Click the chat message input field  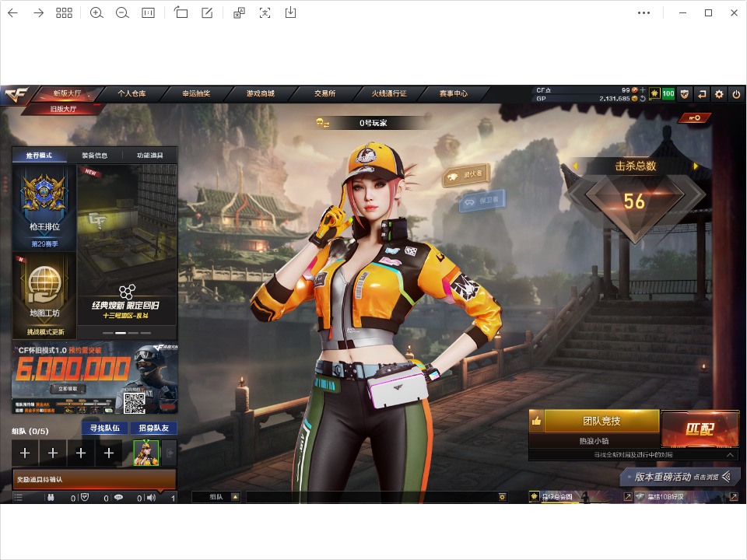tap(370, 497)
